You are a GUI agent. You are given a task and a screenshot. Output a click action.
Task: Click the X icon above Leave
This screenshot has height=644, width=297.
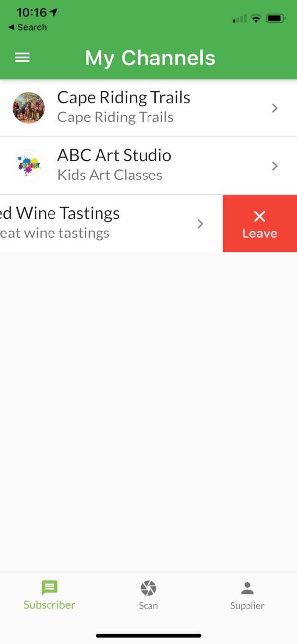point(260,216)
